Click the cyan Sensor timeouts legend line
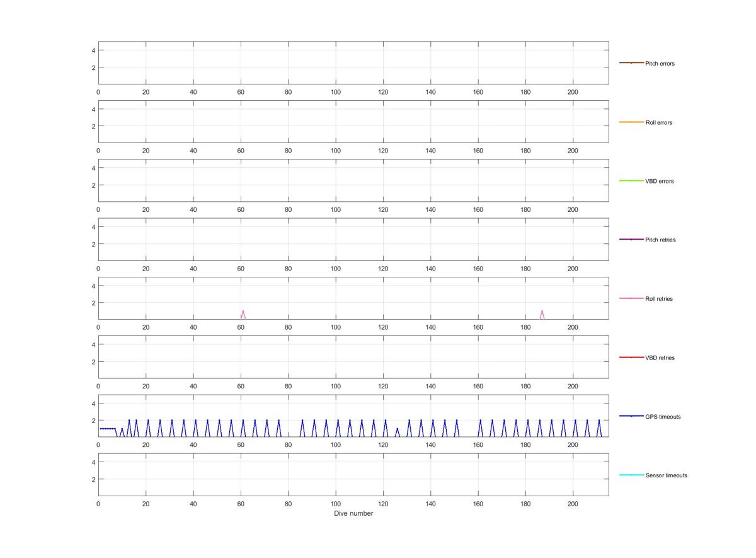Viewport: 756px width, 558px height. tap(631, 475)
